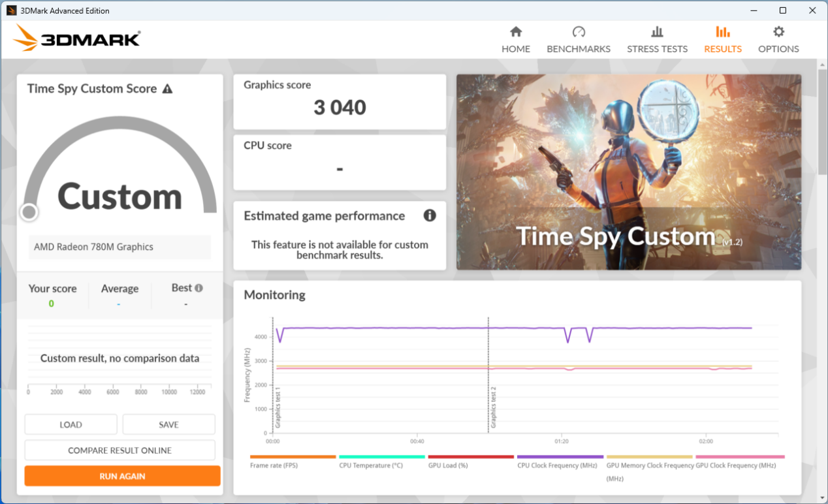
Task: Open the Estimated game performance info icon
Action: tap(429, 215)
